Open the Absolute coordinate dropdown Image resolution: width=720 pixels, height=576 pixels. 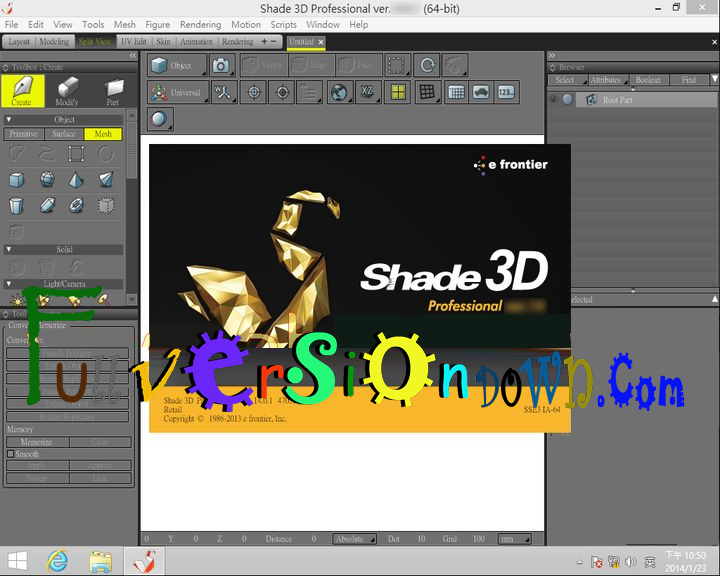[x=354, y=539]
